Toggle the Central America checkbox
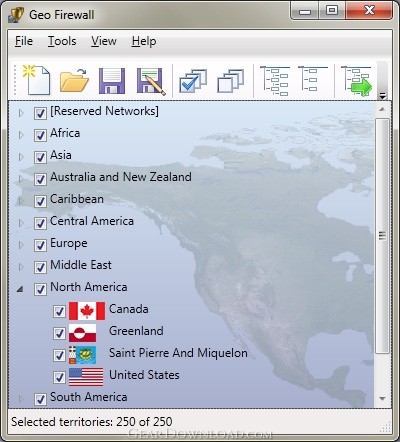400x442 pixels. click(40, 223)
